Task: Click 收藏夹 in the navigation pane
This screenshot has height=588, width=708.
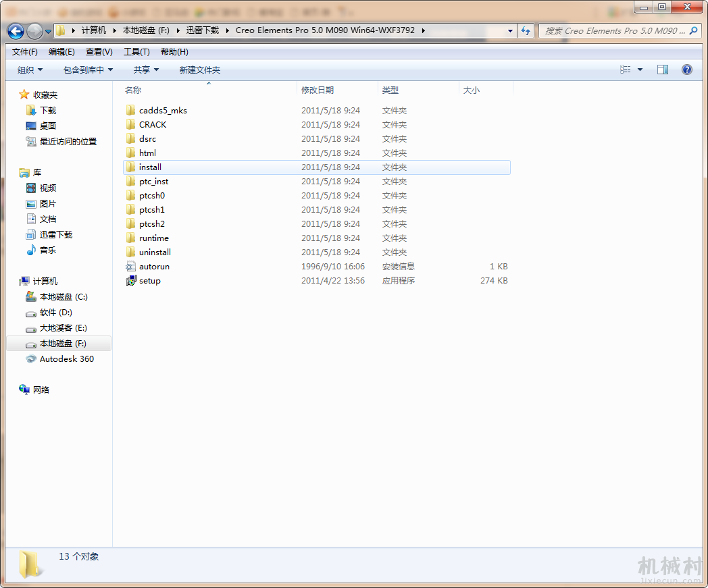Action: 45,95
